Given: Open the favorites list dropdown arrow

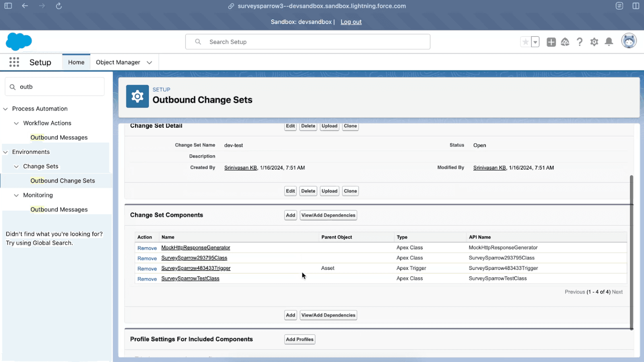Looking at the screenshot, I should click(535, 42).
